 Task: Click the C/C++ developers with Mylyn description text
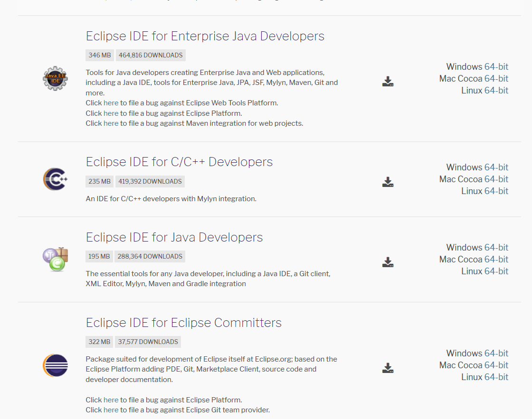point(171,199)
